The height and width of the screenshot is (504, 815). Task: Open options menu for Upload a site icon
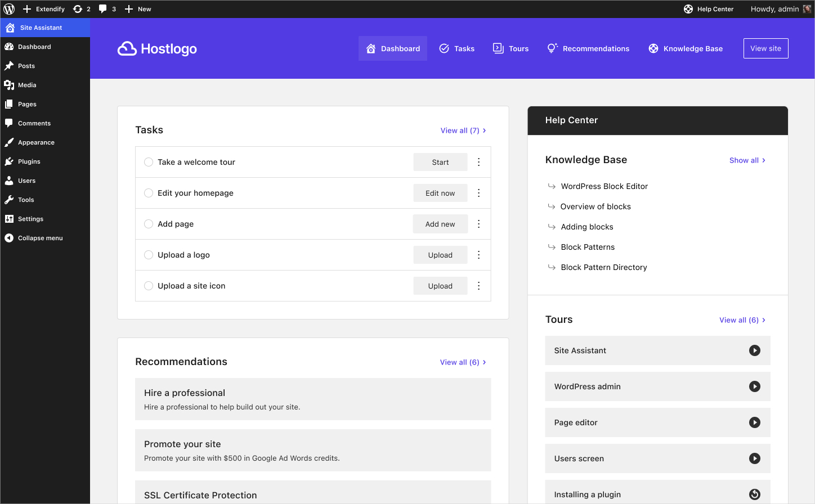click(x=478, y=286)
